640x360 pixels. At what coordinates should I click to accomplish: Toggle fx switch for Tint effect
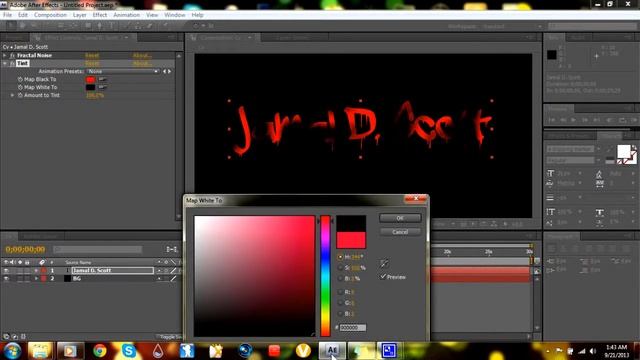click(x=12, y=63)
